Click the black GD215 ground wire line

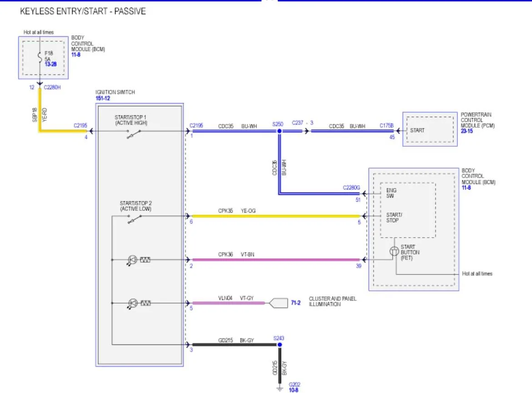(x=235, y=345)
